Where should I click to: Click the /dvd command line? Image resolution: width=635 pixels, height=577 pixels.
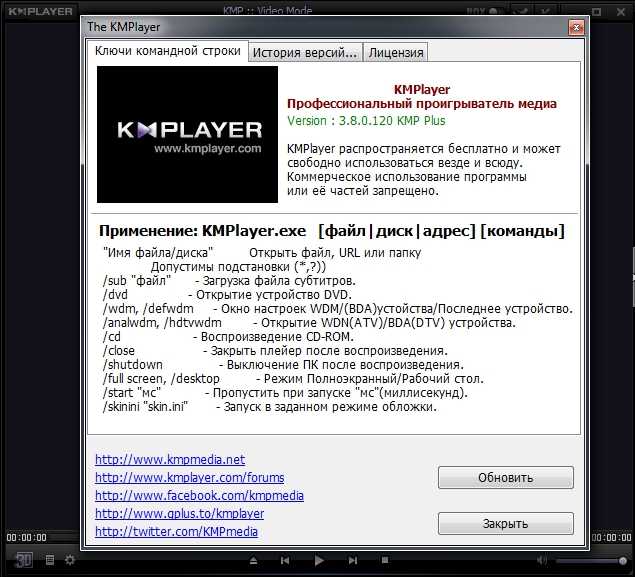click(227, 295)
